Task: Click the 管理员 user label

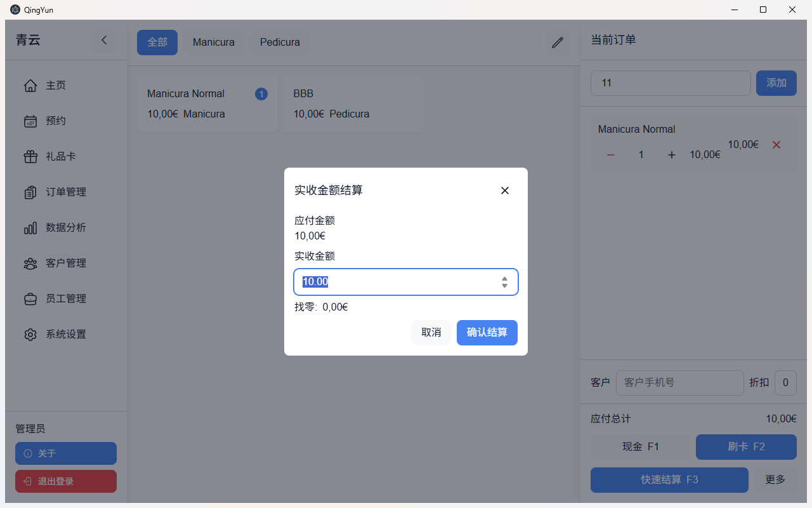Action: pyautogui.click(x=30, y=429)
